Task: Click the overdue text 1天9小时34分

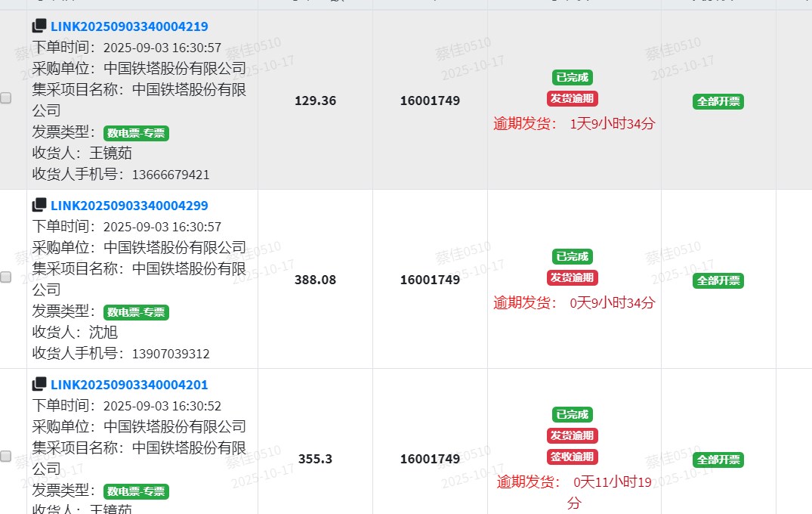Action: tap(612, 124)
